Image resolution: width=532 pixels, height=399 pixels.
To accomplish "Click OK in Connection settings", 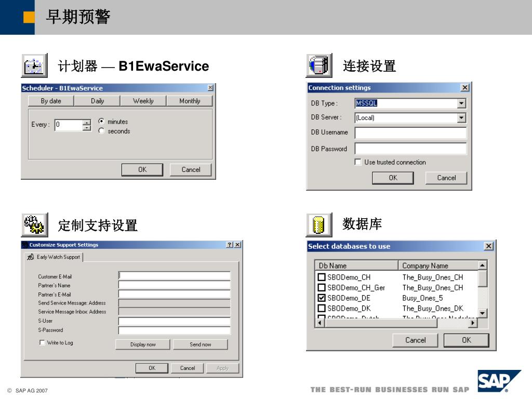I will pos(393,178).
